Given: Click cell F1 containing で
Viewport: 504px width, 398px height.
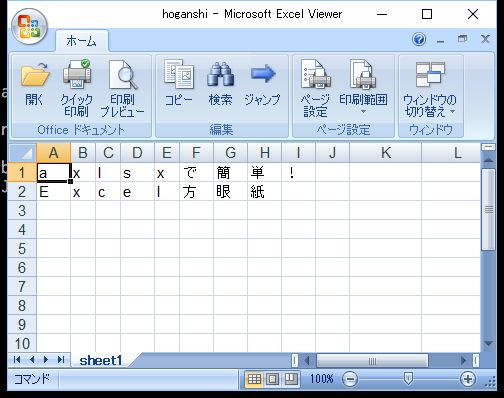Looking at the screenshot, I should (197, 172).
